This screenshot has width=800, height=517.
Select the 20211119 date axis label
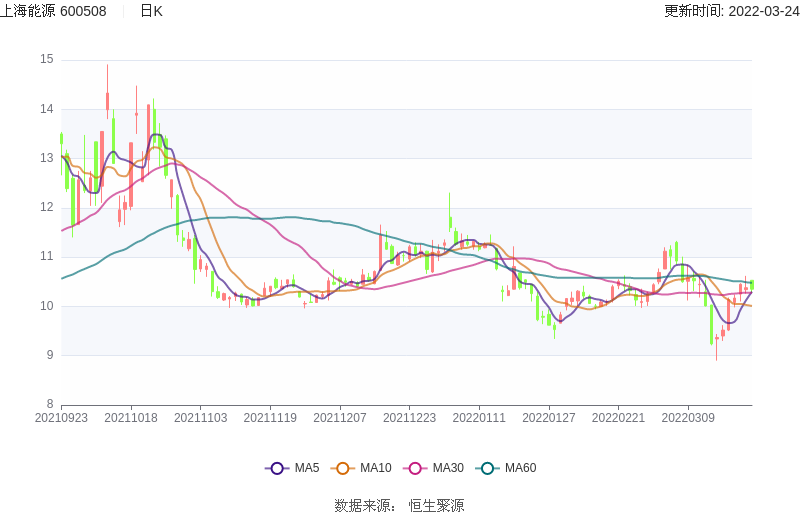click(270, 418)
